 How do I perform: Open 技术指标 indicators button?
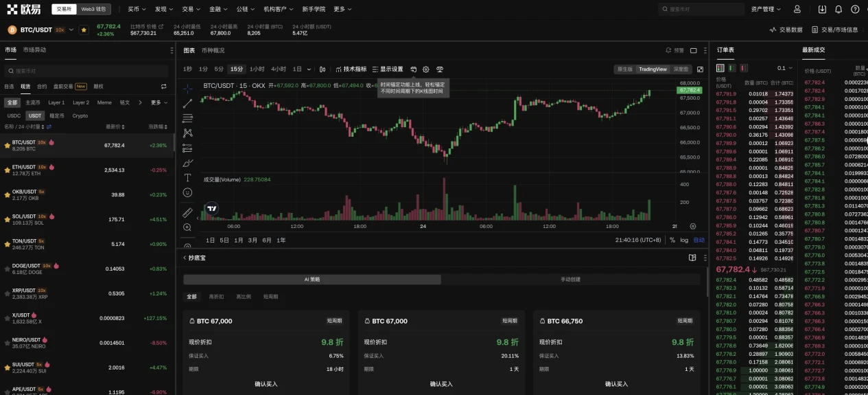(x=351, y=69)
